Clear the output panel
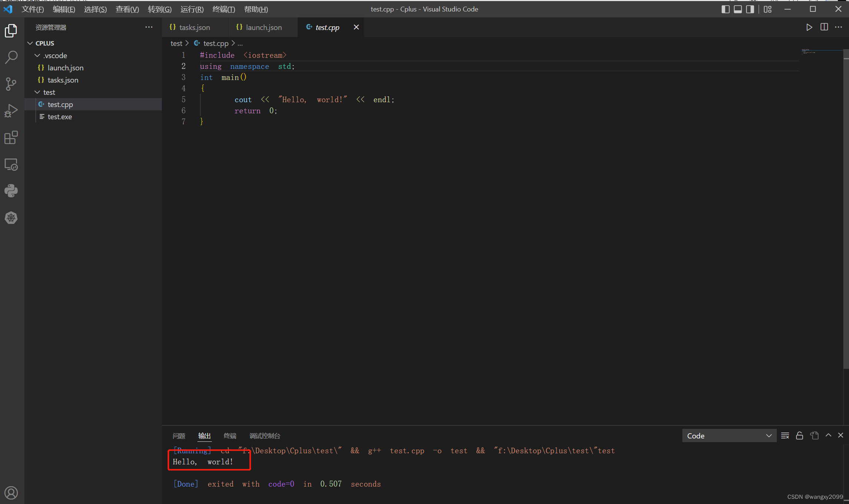Screen dimensions: 849x504 tap(785, 435)
